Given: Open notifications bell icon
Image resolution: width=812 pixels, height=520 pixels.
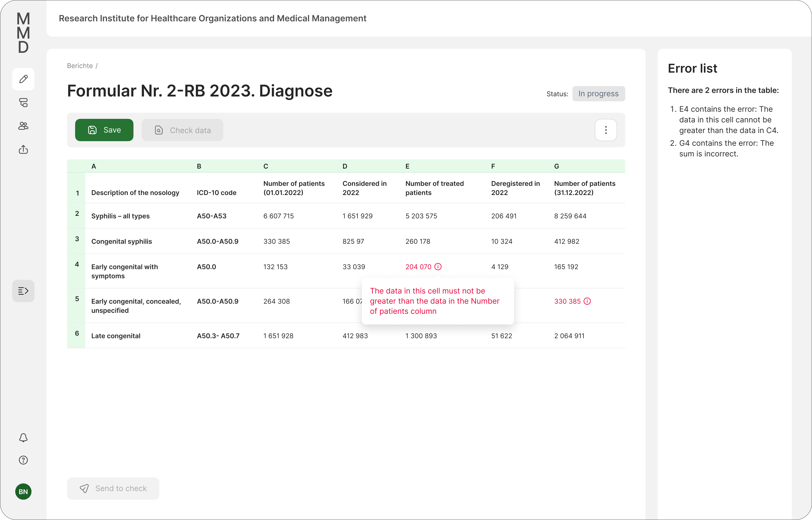Looking at the screenshot, I should point(23,438).
